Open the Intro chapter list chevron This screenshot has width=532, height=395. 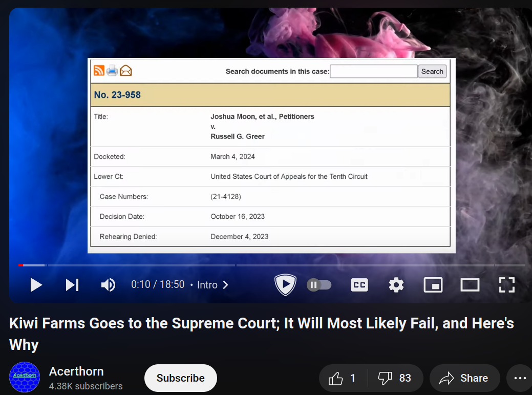tap(226, 285)
